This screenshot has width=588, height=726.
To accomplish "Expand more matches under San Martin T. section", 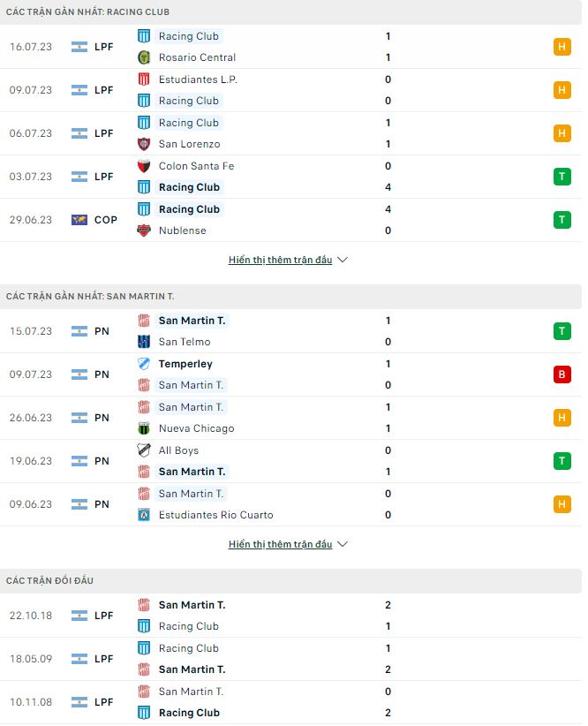I will (287, 544).
